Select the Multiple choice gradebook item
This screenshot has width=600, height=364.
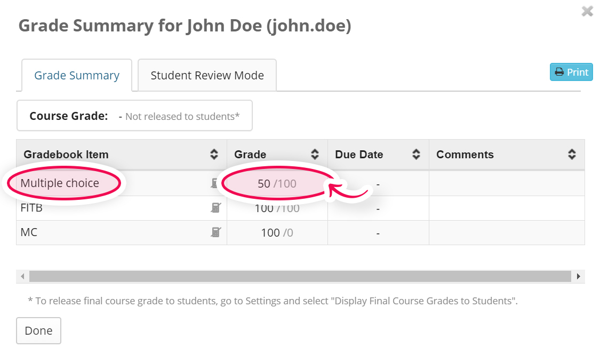coord(60,183)
